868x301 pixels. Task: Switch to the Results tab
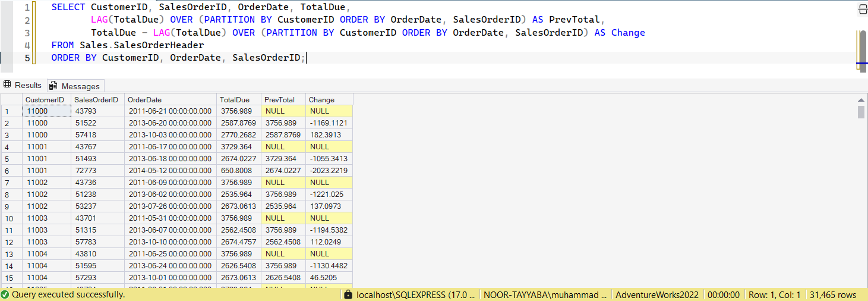click(23, 85)
